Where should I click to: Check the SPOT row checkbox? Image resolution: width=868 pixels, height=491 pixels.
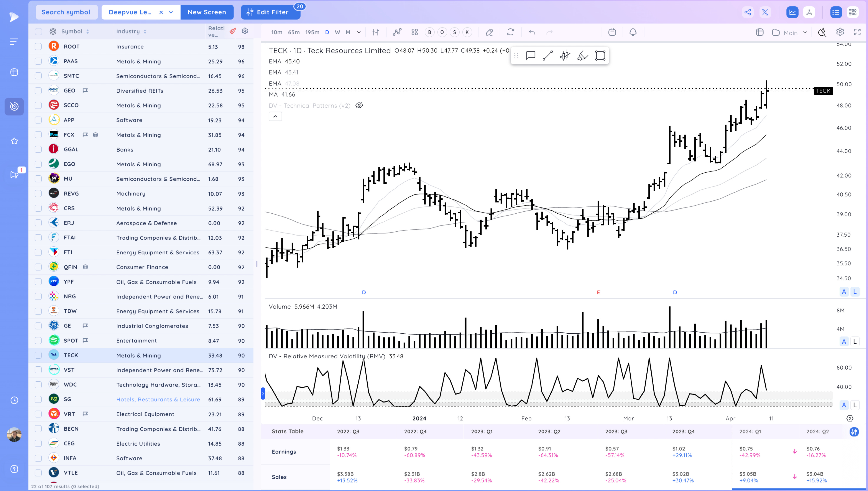click(x=38, y=340)
